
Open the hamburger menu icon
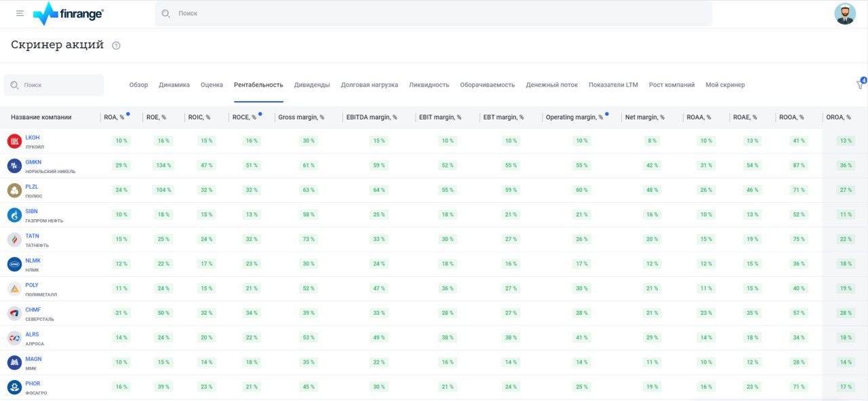click(x=20, y=14)
